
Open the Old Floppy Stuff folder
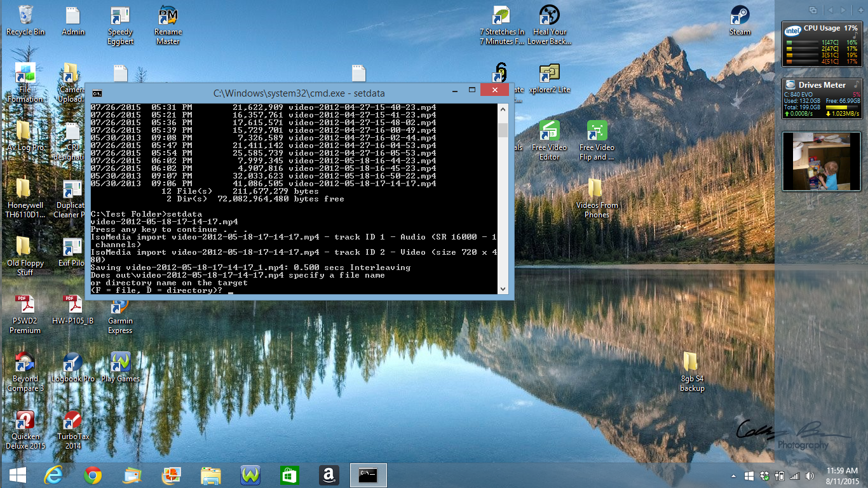coord(25,256)
